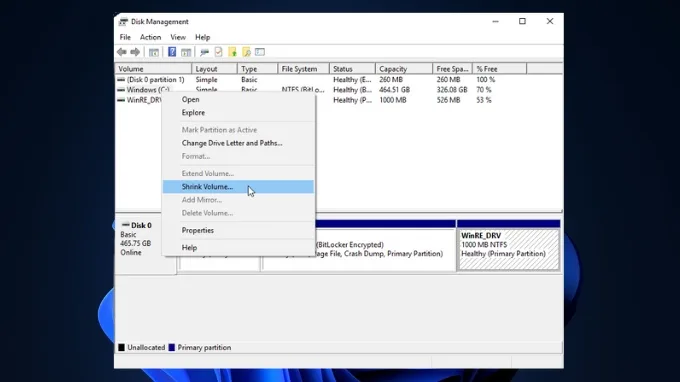Viewport: 680px width, 382px height.
Task: Click the Back arrow toolbar icon
Action: tap(121, 52)
